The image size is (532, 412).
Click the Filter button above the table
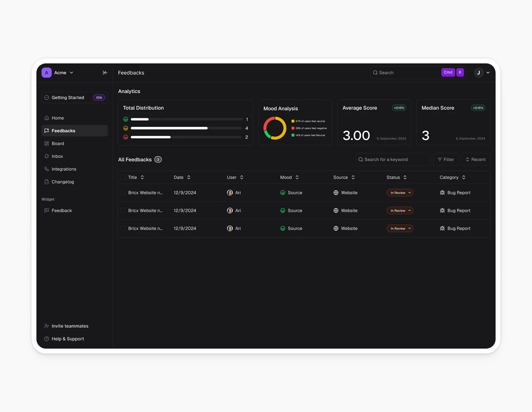point(446,159)
